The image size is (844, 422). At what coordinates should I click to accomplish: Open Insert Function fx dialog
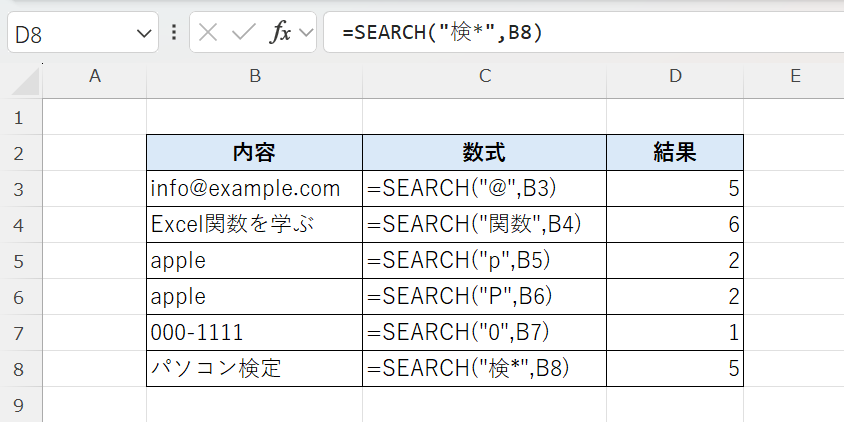pos(280,32)
